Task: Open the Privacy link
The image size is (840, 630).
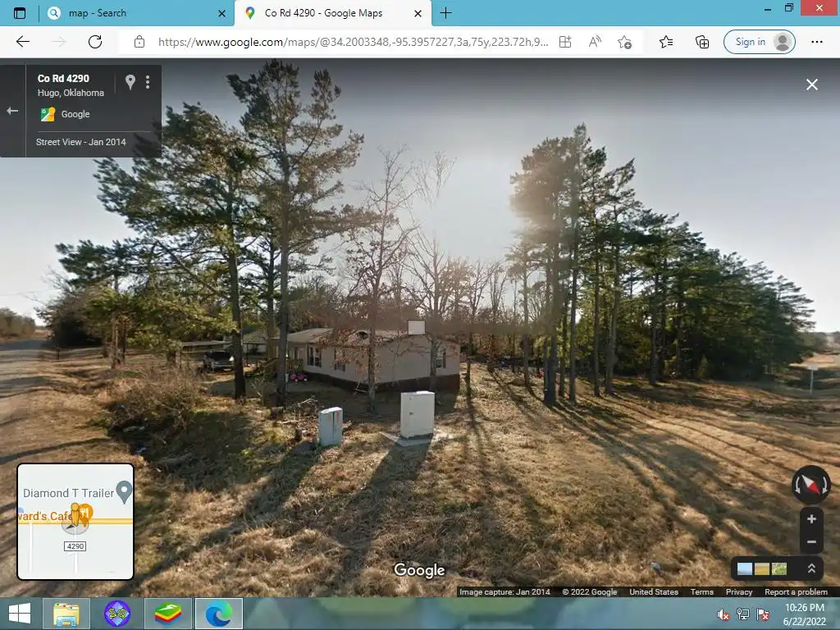Action: (739, 592)
